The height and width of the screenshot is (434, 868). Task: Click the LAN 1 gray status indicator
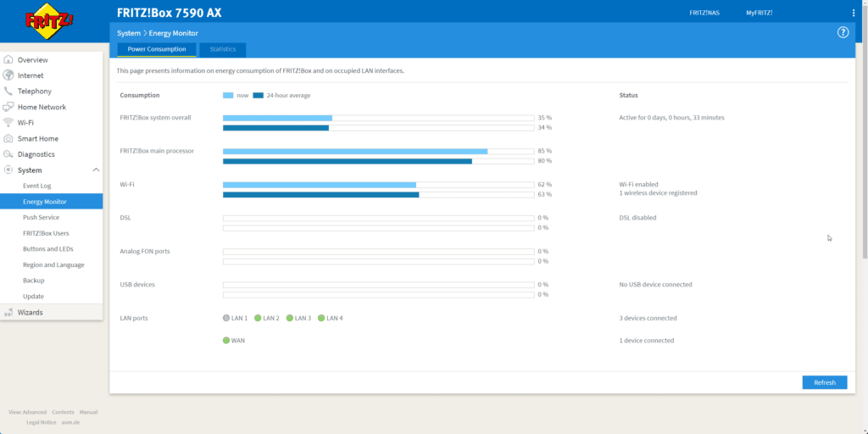(x=226, y=318)
